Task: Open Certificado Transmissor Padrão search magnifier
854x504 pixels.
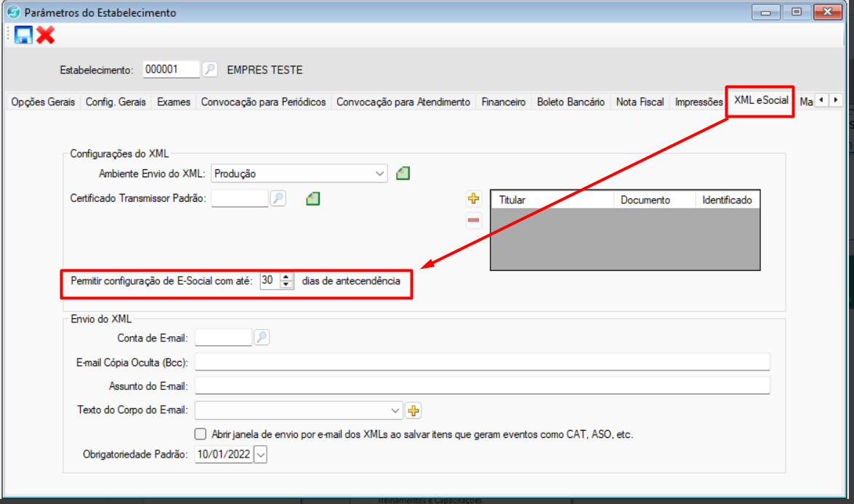Action: (x=278, y=198)
